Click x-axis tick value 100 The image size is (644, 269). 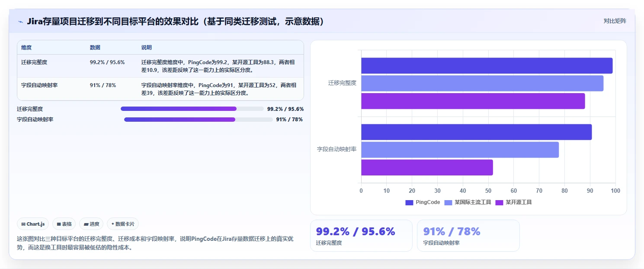[x=615, y=191]
